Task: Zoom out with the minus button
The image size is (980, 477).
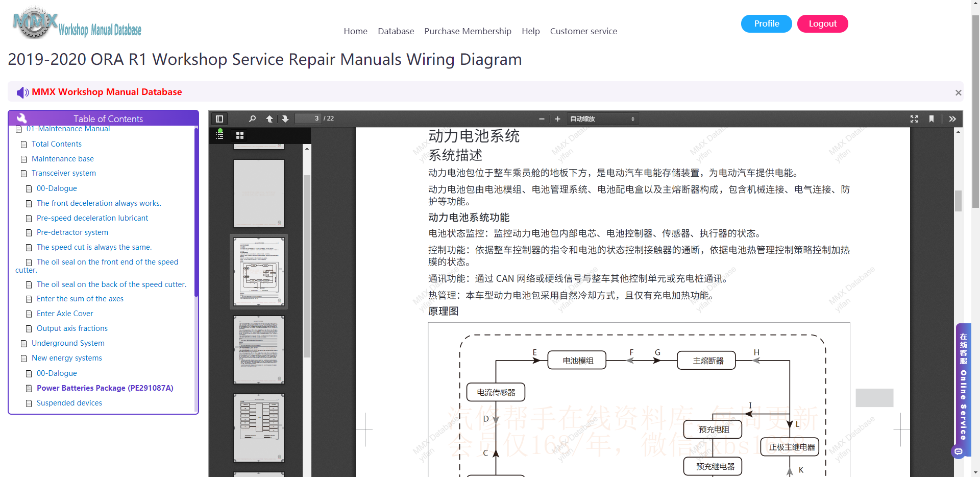Action: (x=542, y=119)
